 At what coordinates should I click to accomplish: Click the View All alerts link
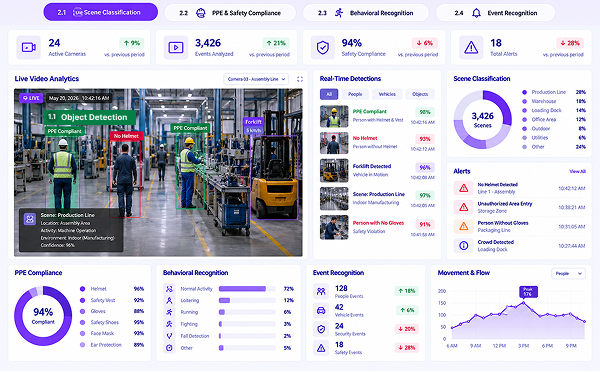click(x=577, y=171)
